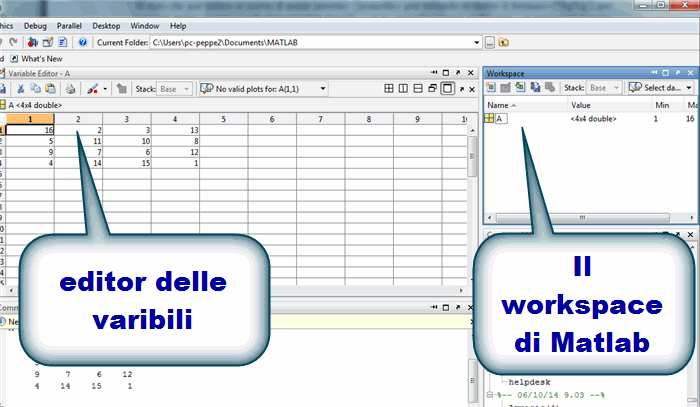
Task: Select column 9 header in Variable Editor
Action: [417, 119]
